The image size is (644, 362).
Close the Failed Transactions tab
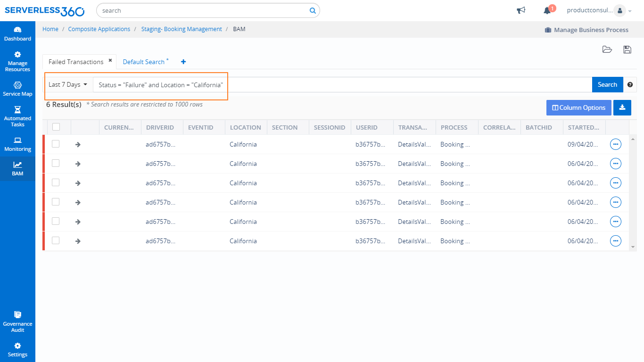pos(110,60)
